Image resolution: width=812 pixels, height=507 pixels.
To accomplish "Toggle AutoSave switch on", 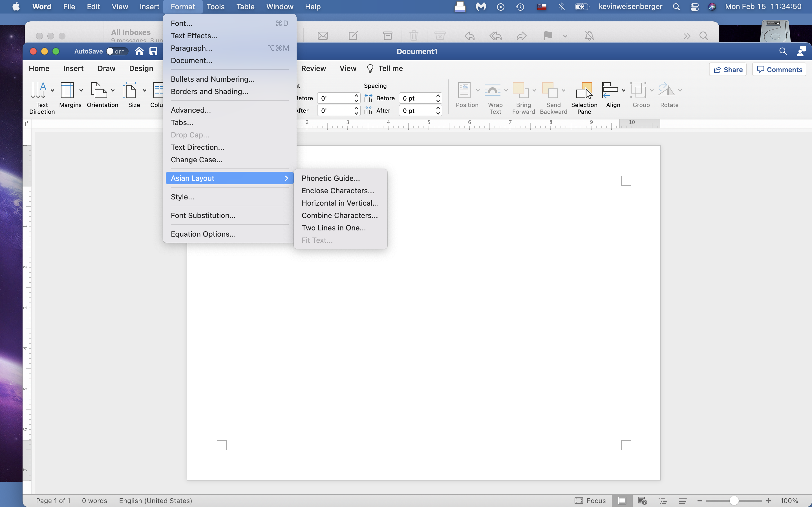I will click(115, 51).
